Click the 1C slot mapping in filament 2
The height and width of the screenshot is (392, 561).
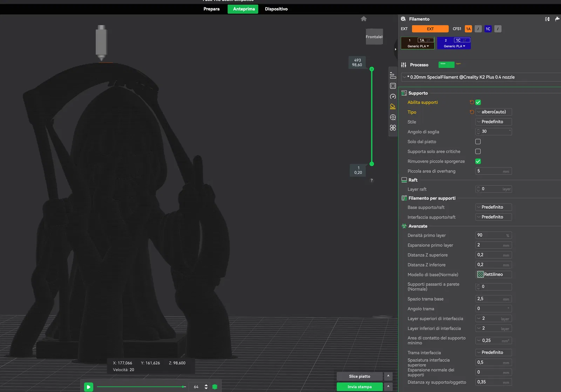tap(462, 40)
